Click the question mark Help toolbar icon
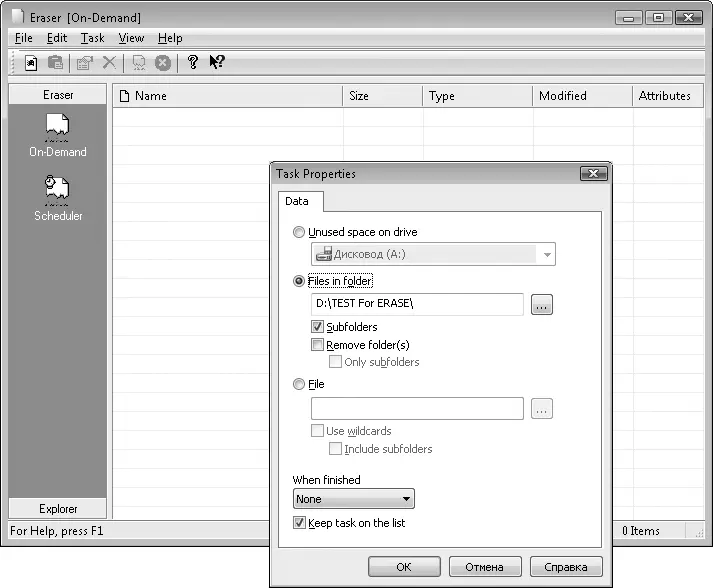Viewport: 713px width, 588px height. pyautogui.click(x=193, y=62)
